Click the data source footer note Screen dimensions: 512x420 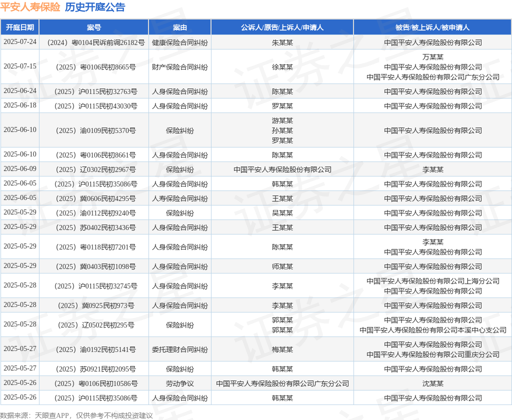click(x=76, y=415)
